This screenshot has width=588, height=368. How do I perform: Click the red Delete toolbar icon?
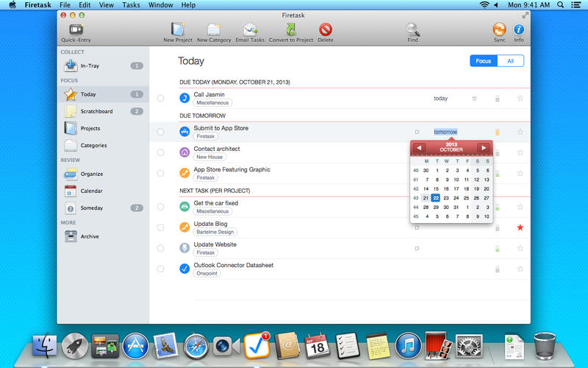pyautogui.click(x=326, y=29)
